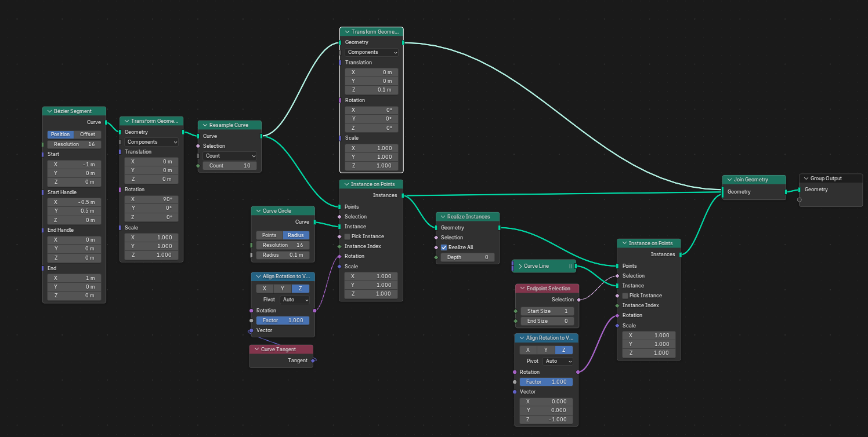Click Curve Circle Radius 0.1 m field
868x437 pixels.
click(x=283, y=255)
